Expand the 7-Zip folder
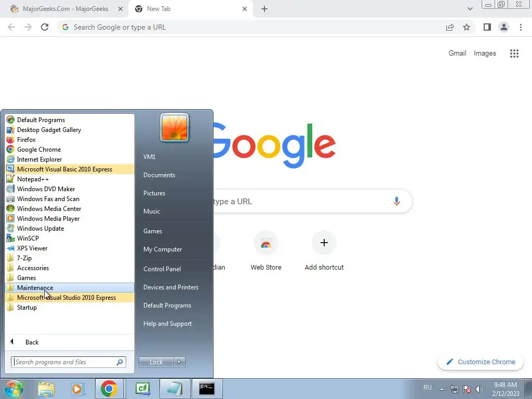This screenshot has width=532, height=399. 70,258
